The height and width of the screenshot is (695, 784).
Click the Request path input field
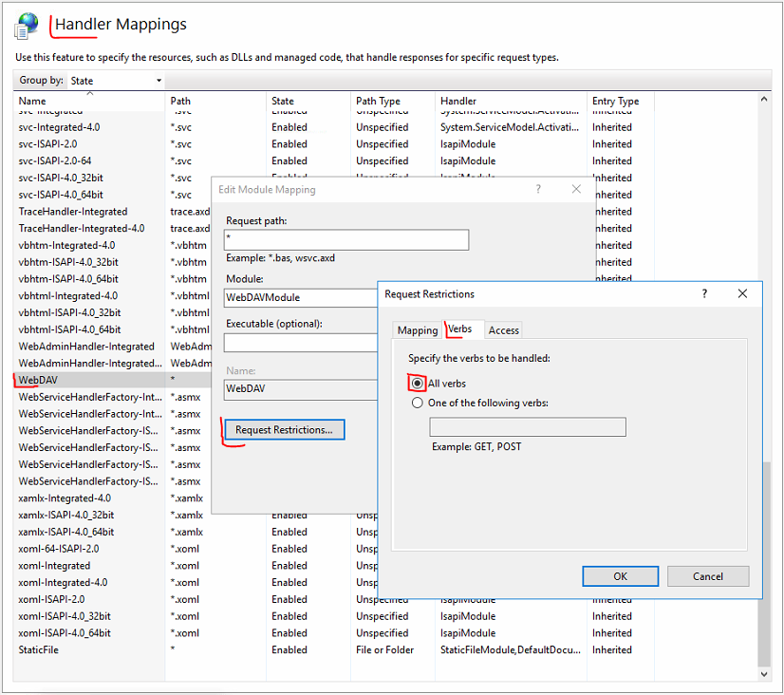tap(346, 240)
